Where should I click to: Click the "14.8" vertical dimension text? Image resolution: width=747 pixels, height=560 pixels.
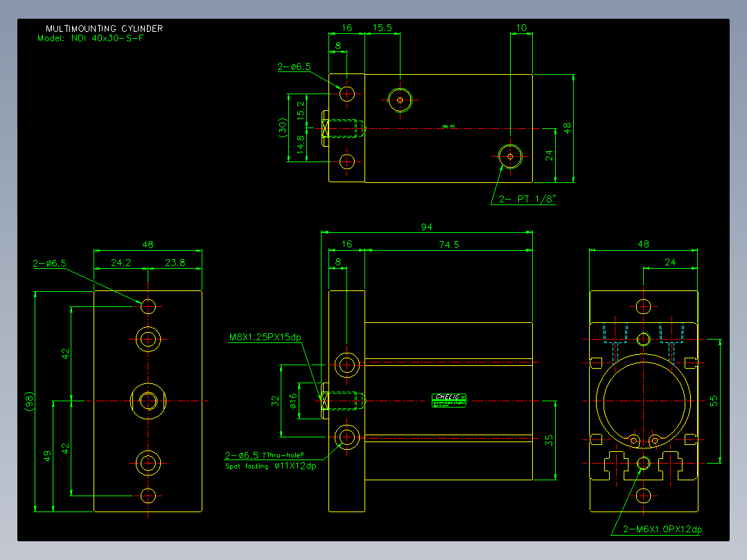[x=301, y=144]
